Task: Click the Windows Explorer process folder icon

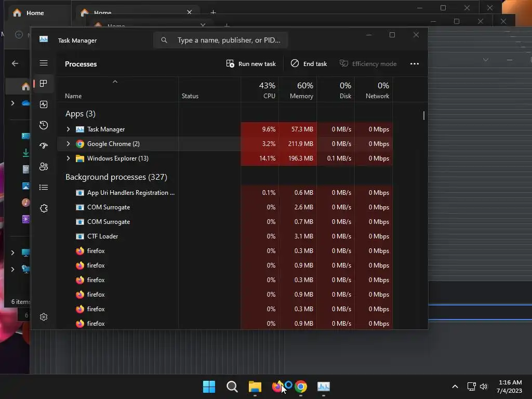Action: 79,158
